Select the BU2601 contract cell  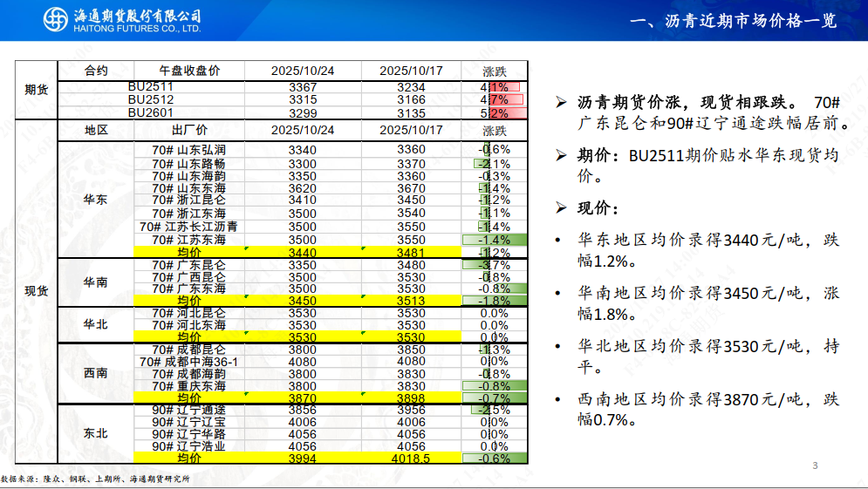(150, 112)
